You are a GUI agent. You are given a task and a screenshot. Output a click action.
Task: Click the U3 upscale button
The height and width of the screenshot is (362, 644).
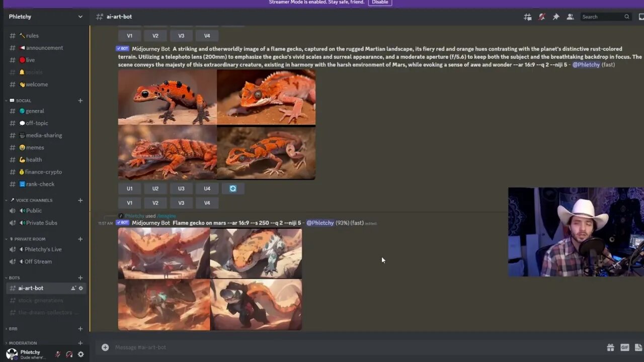tap(181, 189)
